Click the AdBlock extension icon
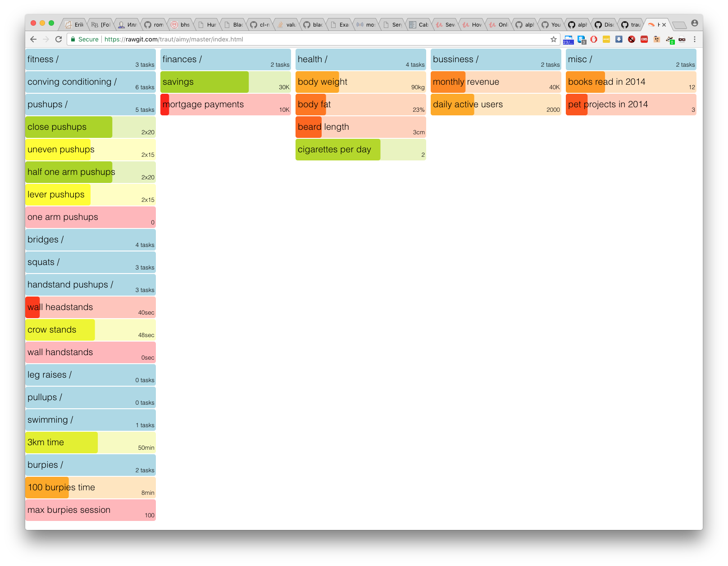 pyautogui.click(x=594, y=39)
